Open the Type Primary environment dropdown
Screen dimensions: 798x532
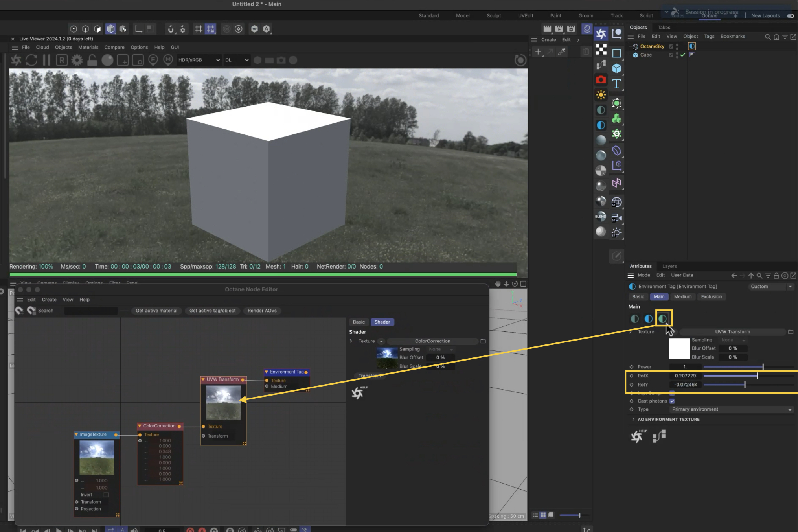731,409
